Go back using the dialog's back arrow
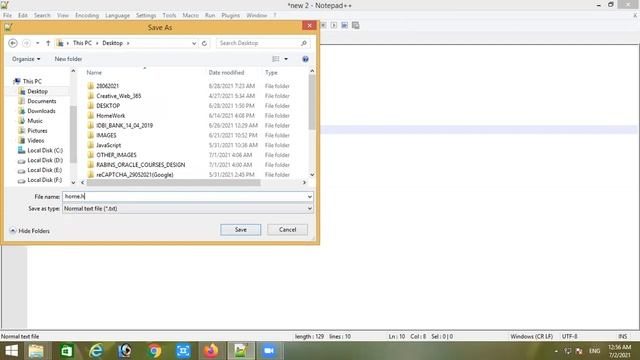 [x=13, y=43]
